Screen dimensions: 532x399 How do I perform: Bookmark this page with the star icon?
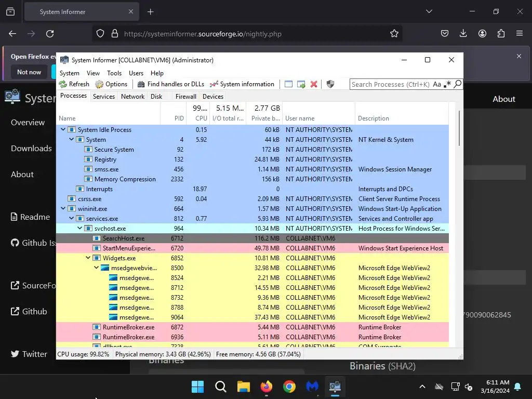pos(394,34)
